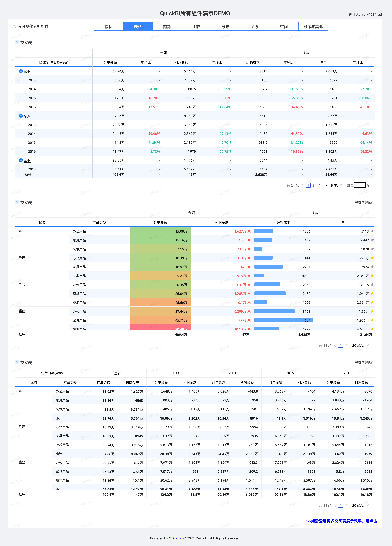Go to next page in first table pagination

tap(320, 185)
